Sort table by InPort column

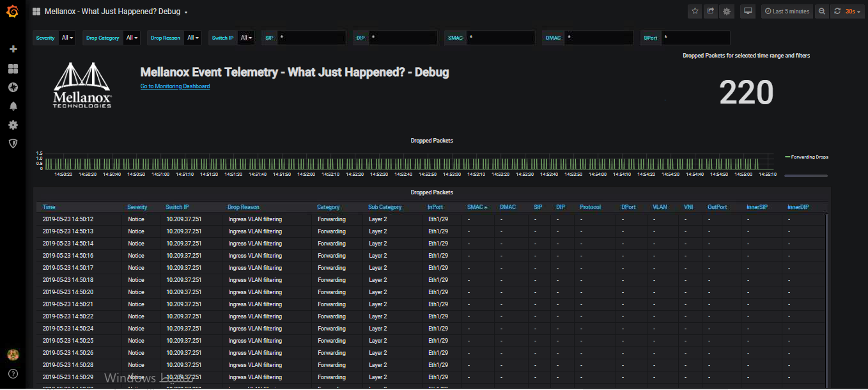[x=435, y=207]
